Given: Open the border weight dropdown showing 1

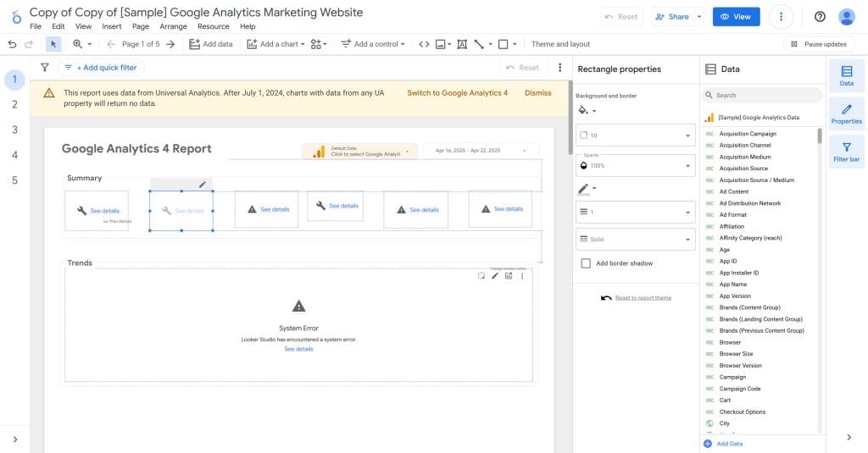Looking at the screenshot, I should coord(636,213).
